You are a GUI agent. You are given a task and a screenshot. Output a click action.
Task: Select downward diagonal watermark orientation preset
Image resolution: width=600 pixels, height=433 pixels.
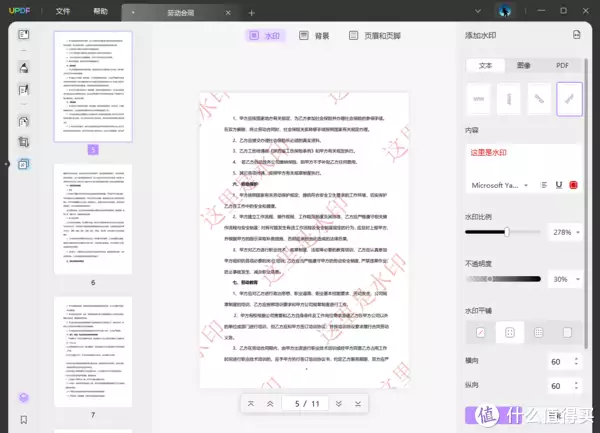point(539,99)
